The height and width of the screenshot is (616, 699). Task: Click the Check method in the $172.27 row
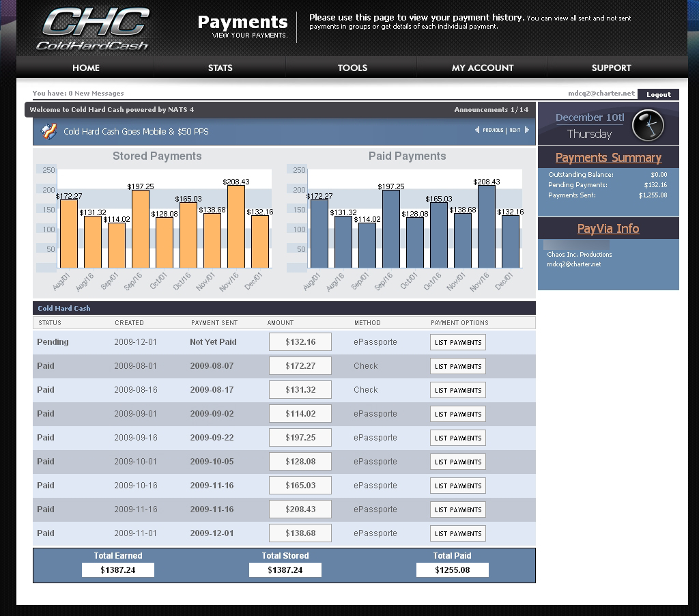366,366
